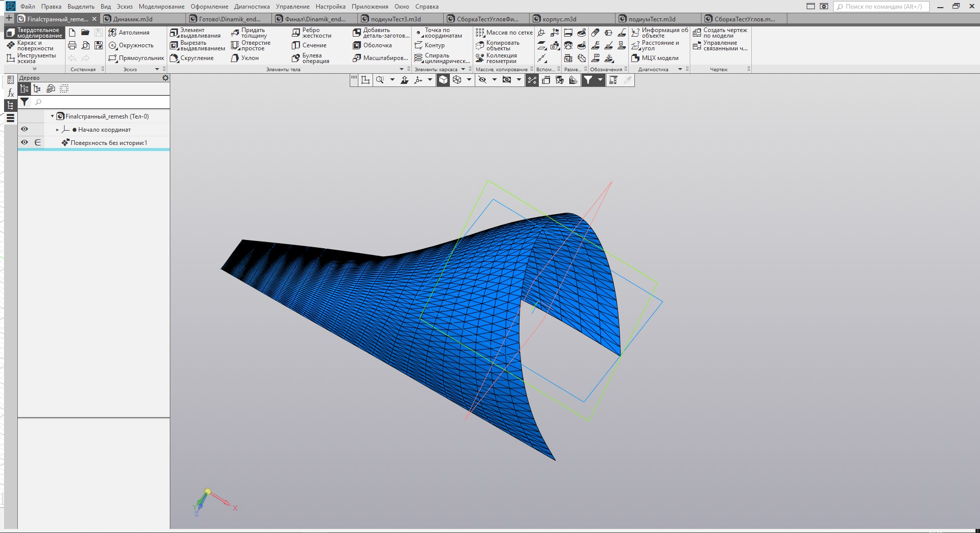Expand the Начало координат tree node
This screenshot has height=533, width=980.
pyautogui.click(x=57, y=130)
